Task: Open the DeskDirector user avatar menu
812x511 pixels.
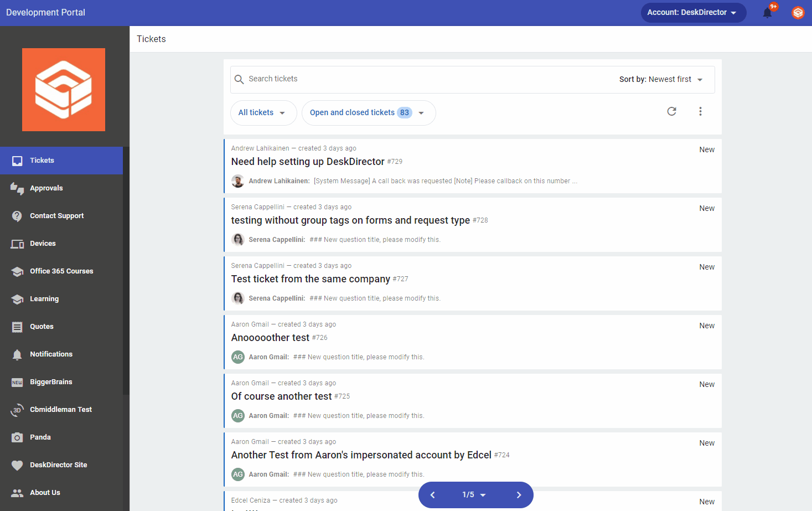Action: (x=798, y=13)
